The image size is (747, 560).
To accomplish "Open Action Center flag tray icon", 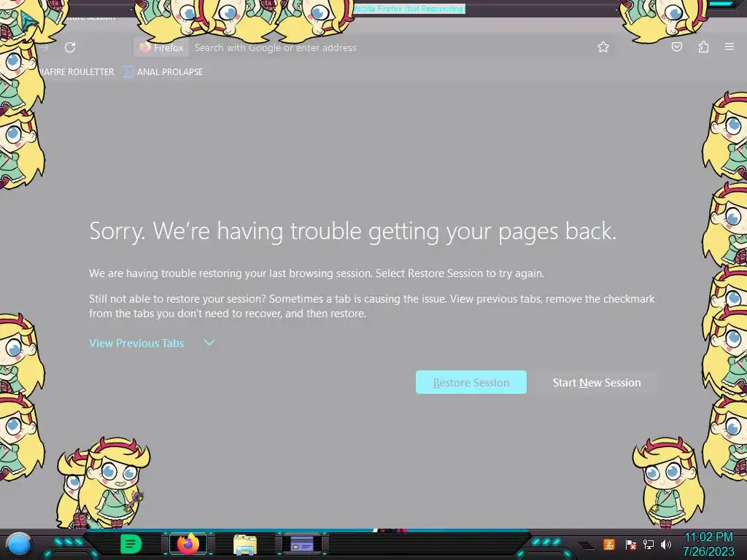I will (631, 544).
